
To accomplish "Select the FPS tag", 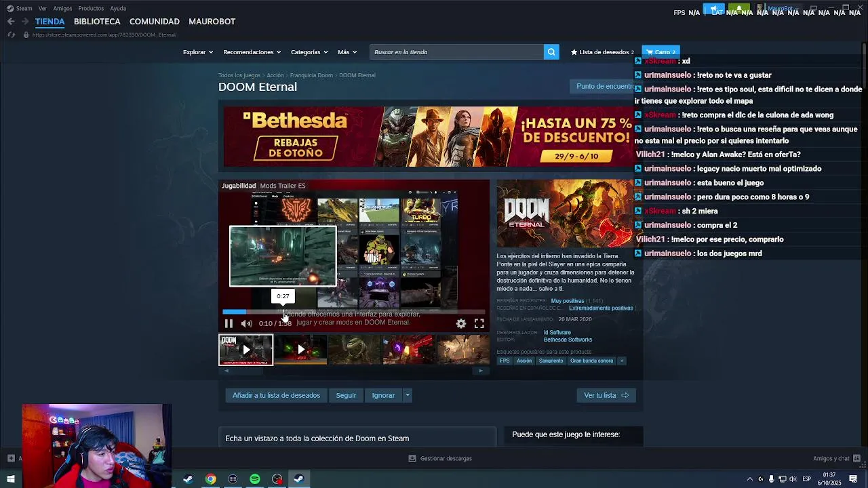I will pyautogui.click(x=505, y=361).
